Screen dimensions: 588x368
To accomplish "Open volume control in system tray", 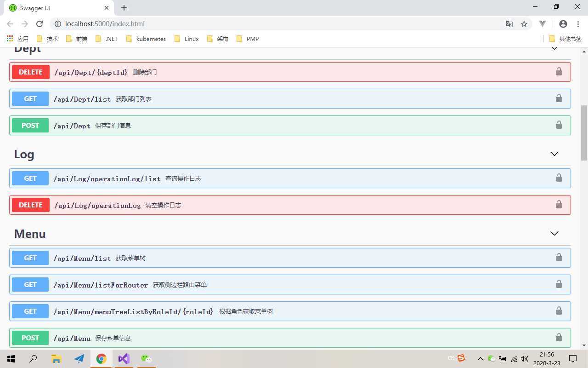I will click(525, 359).
